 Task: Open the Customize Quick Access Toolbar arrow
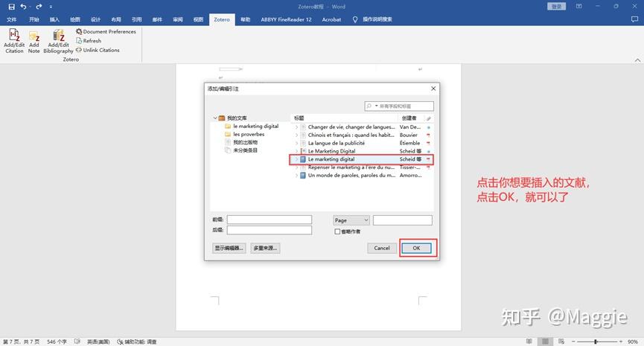pyautogui.click(x=51, y=7)
